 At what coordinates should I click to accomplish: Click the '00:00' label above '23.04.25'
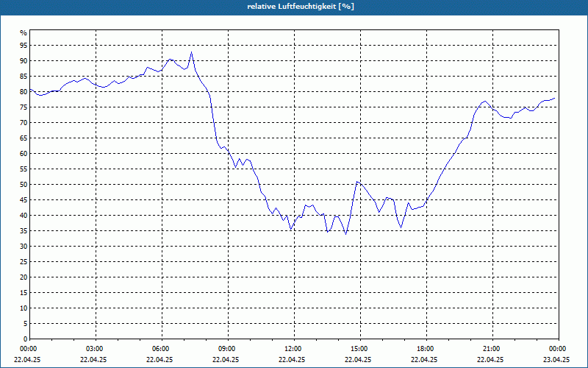coord(559,349)
